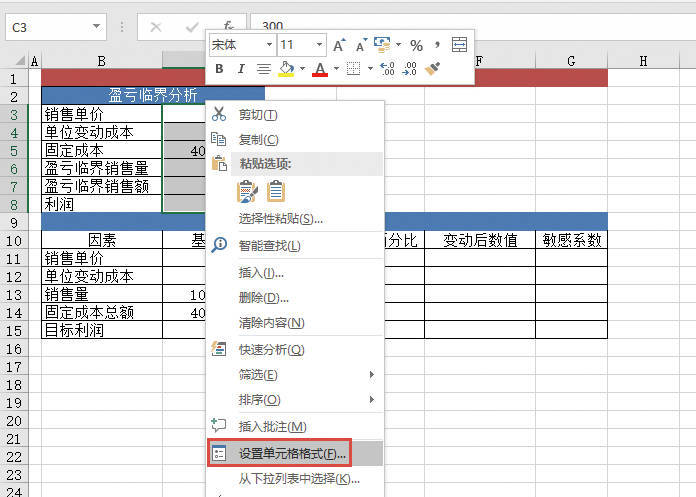Apply comma style number format

[438, 44]
